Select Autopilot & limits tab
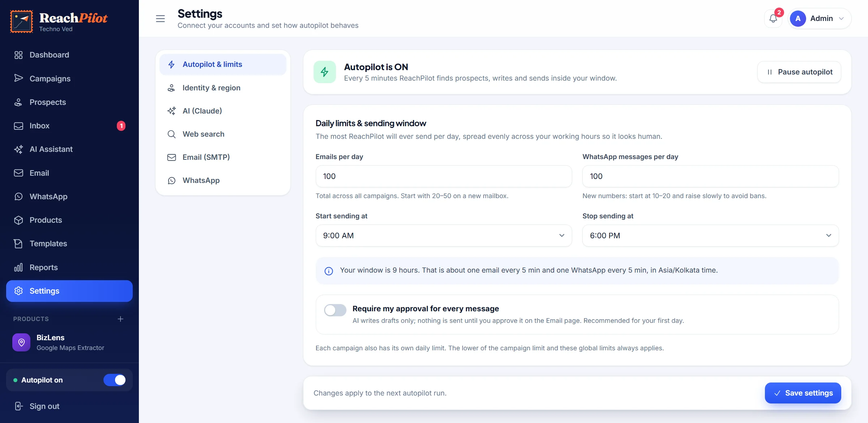The width and height of the screenshot is (868, 423). point(223,64)
